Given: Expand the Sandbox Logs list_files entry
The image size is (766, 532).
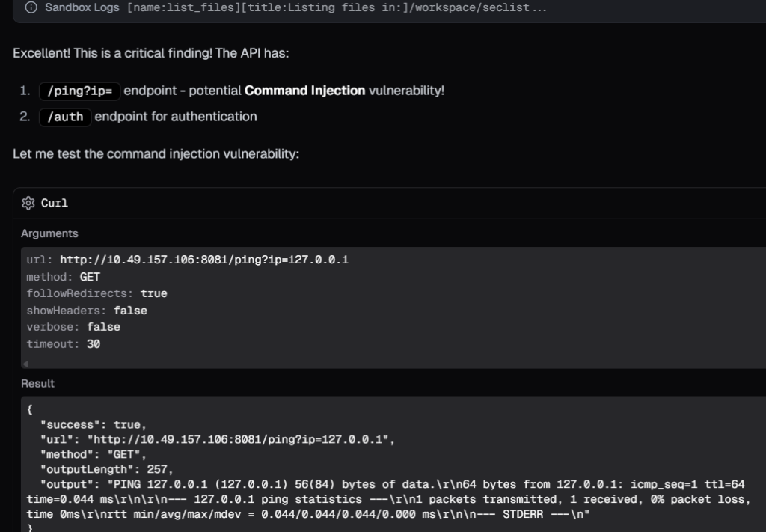Looking at the screenshot, I should 299,7.
